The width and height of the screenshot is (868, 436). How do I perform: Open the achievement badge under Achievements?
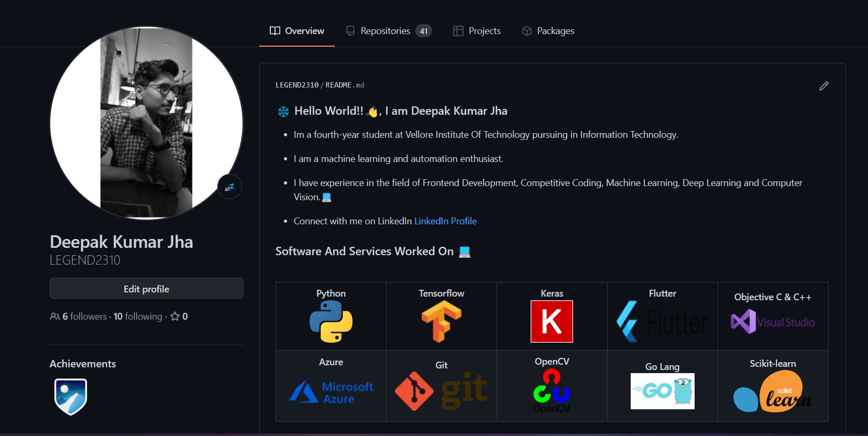point(71,396)
